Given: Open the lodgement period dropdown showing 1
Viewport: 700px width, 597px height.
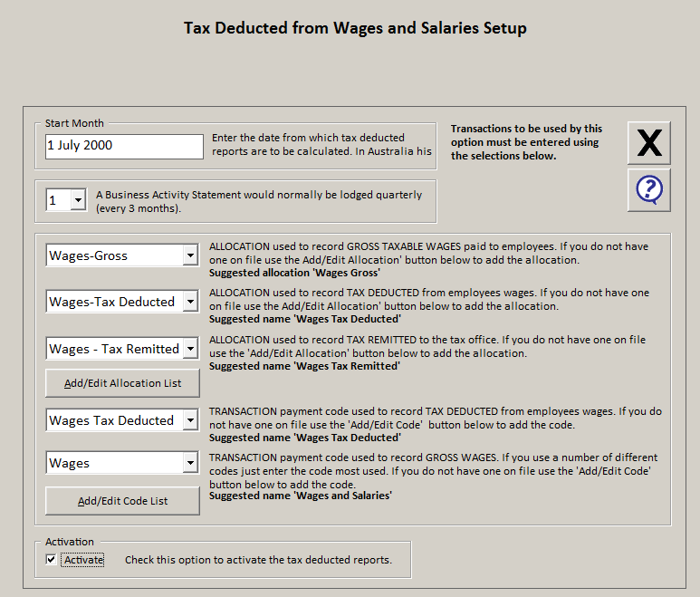Looking at the screenshot, I should 78,199.
